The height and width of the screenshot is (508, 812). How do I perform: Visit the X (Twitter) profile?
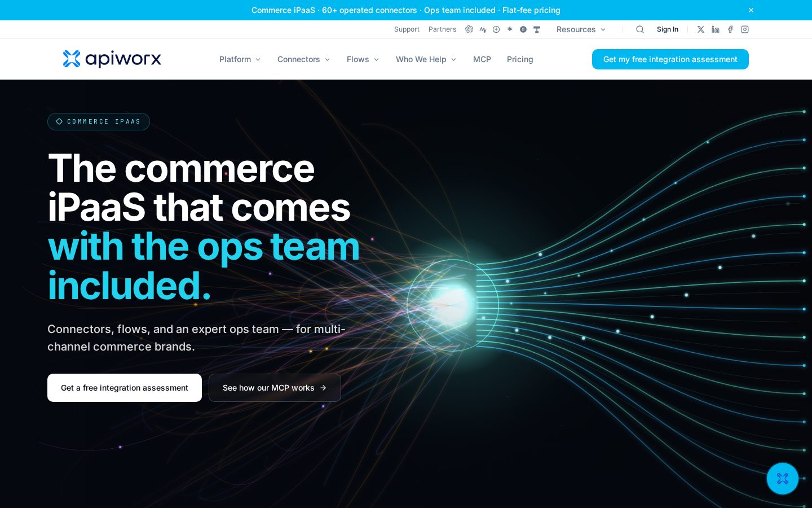[701, 29]
